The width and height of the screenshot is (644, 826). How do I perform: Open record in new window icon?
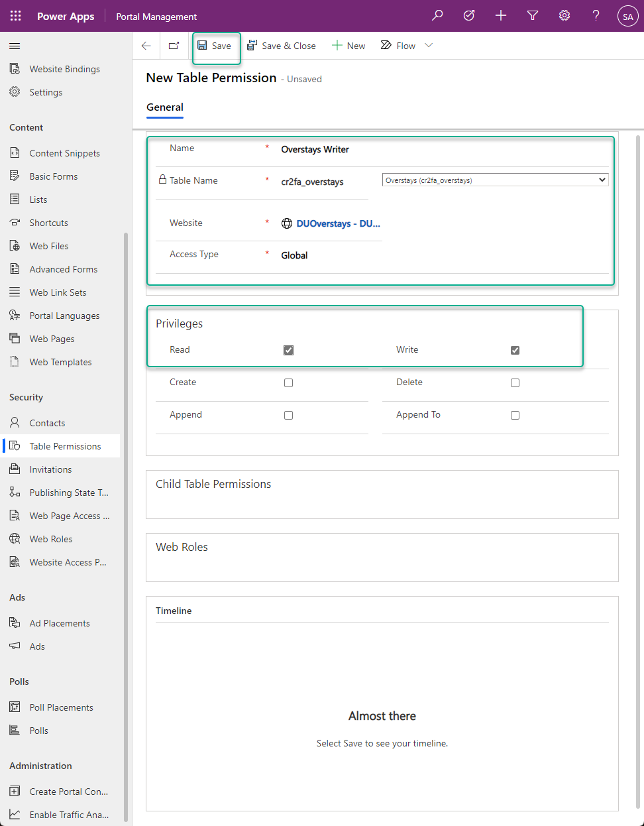point(174,46)
